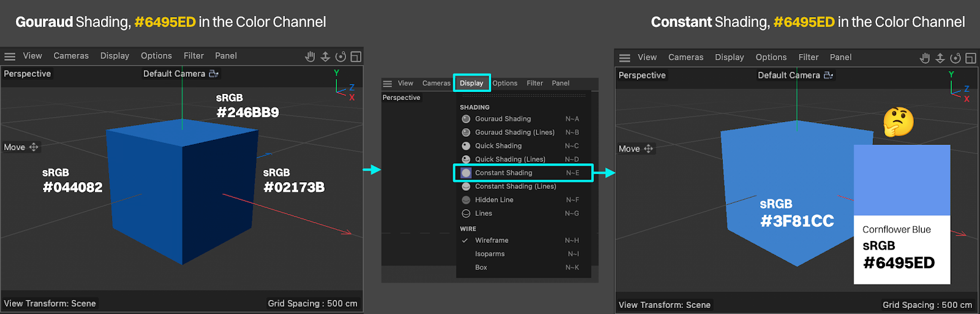Click the Lines shading circle icon in dropdown
Viewport: 980px width, 314px height.
[466, 213]
